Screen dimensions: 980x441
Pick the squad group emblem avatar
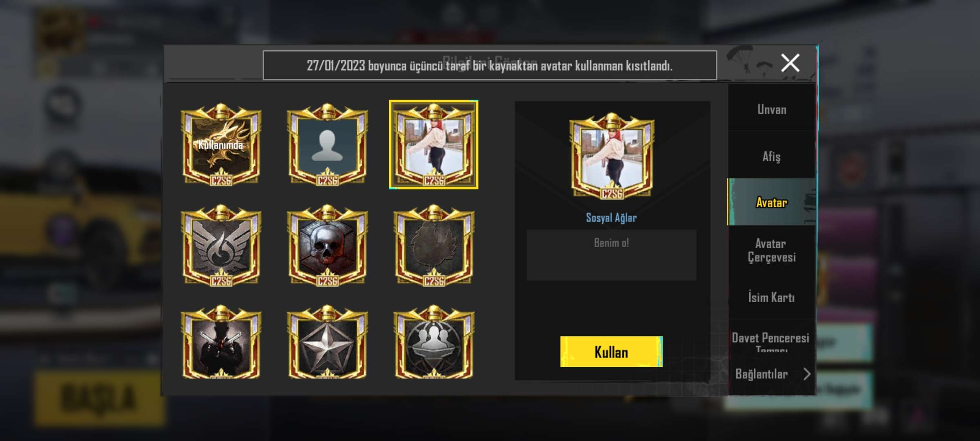pyautogui.click(x=434, y=342)
